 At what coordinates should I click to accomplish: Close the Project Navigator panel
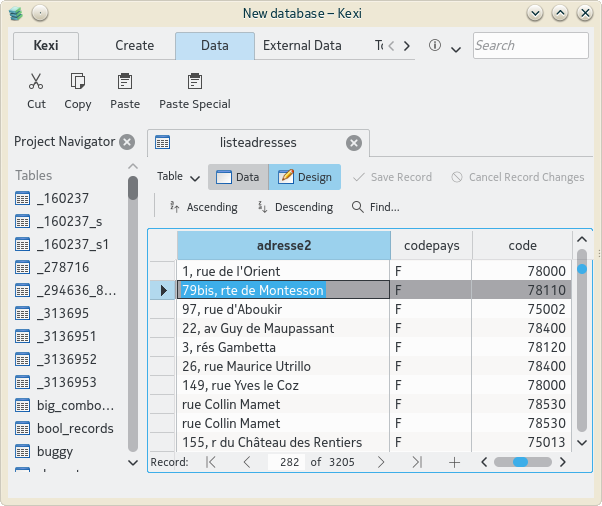pos(127,142)
